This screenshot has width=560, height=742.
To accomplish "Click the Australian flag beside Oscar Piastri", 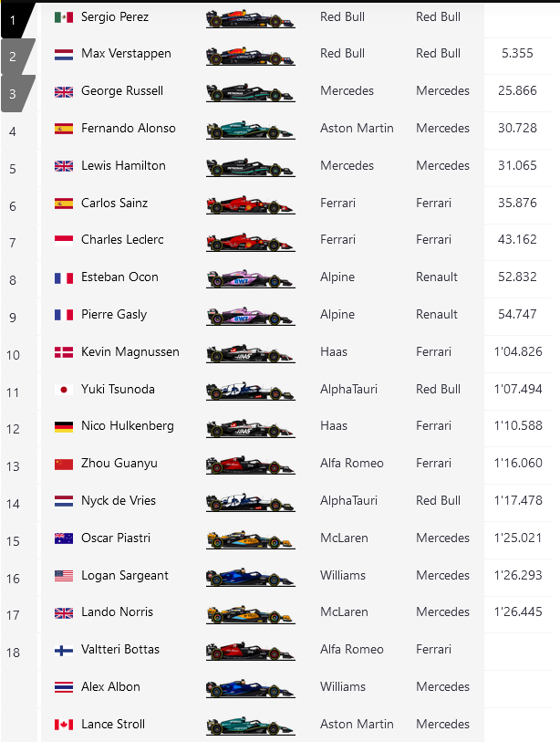I will 64,538.
